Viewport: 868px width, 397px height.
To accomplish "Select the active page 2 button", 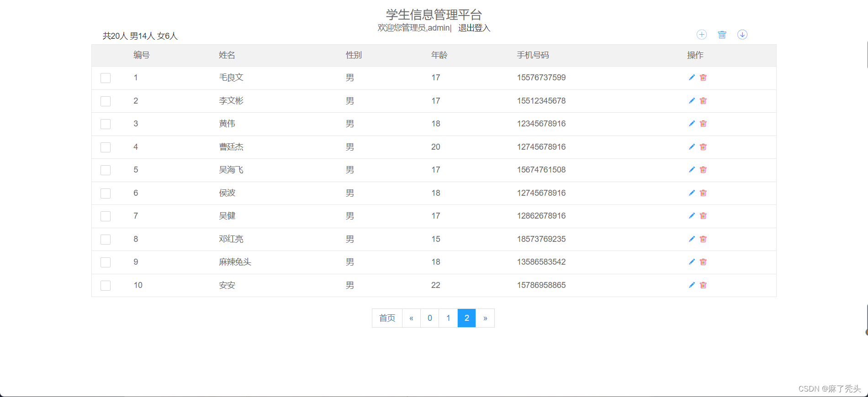I will point(467,318).
